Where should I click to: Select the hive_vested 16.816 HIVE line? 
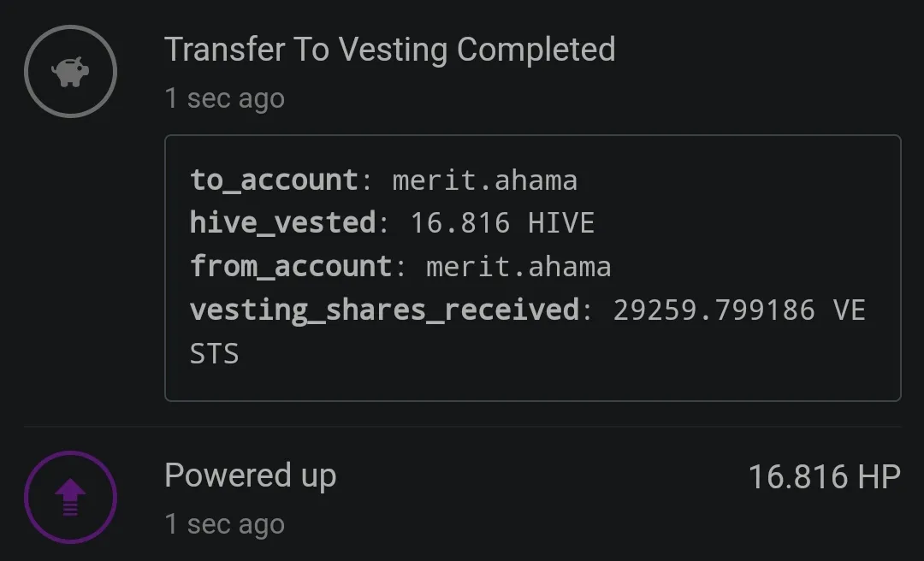tap(392, 223)
